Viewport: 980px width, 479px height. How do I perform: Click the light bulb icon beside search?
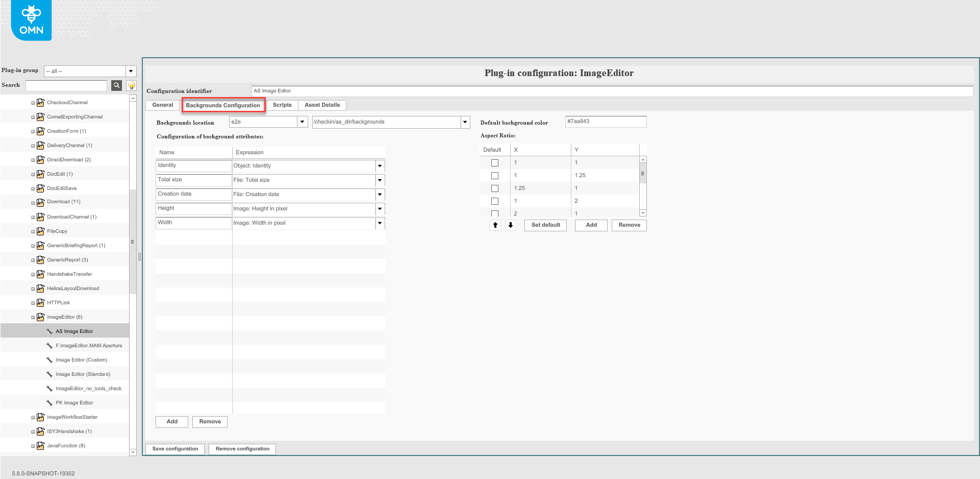tap(131, 85)
